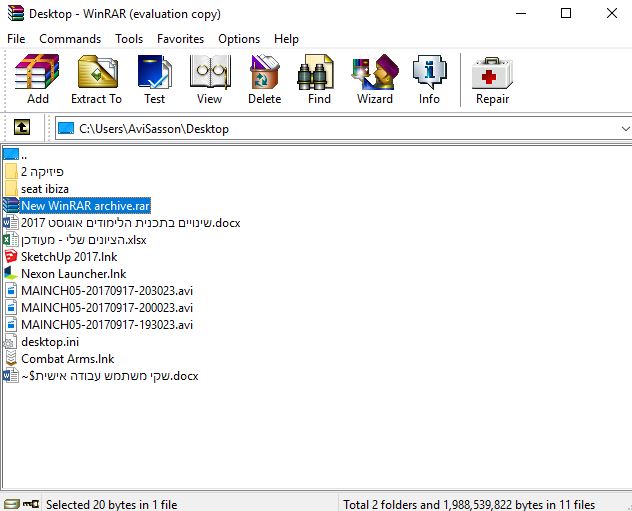Viewport: 632px width, 511px height.
Task: Click the parent folder '..' icon
Action: click(11, 154)
